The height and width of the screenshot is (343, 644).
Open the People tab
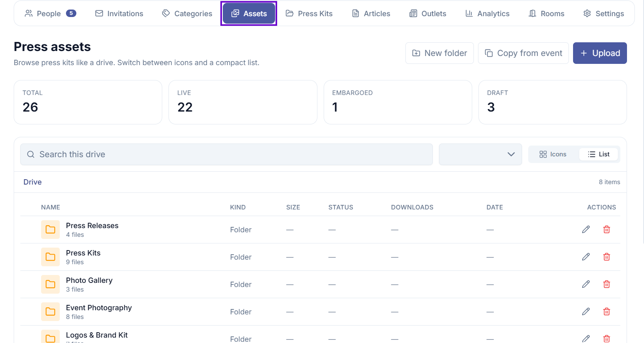[50, 14]
